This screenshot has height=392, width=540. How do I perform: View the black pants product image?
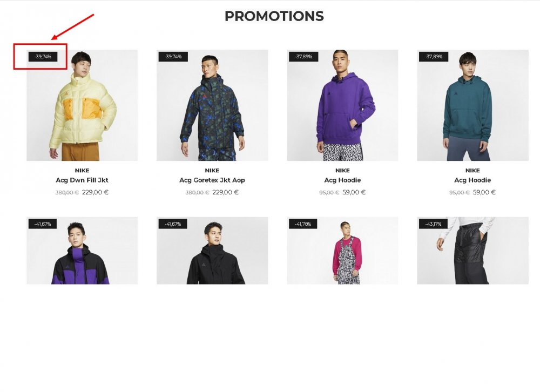coord(473,251)
